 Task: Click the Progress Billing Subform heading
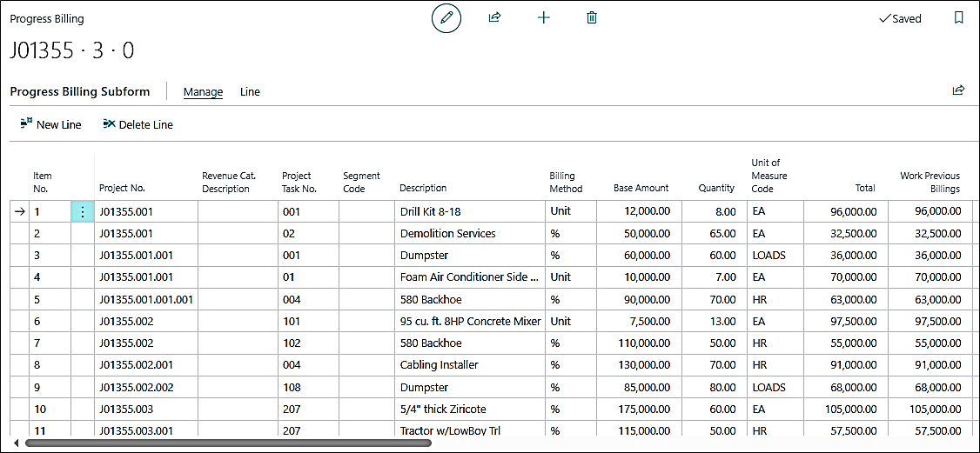pyautogui.click(x=80, y=92)
